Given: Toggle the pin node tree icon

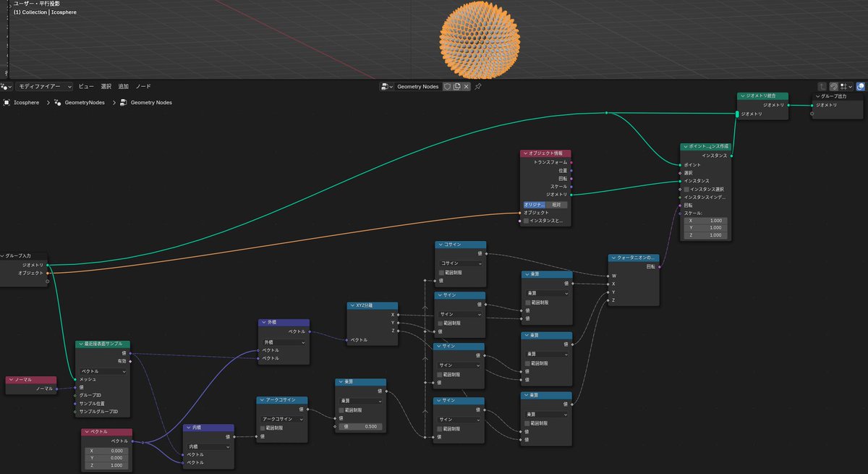Looking at the screenshot, I should point(477,86).
